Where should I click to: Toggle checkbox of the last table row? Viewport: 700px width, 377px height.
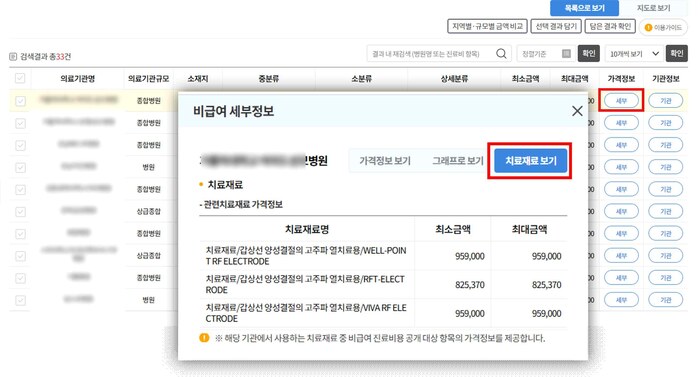pos(20,300)
